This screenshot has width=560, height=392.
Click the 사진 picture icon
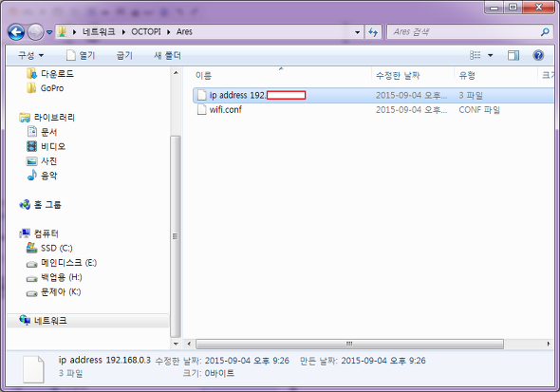31,161
